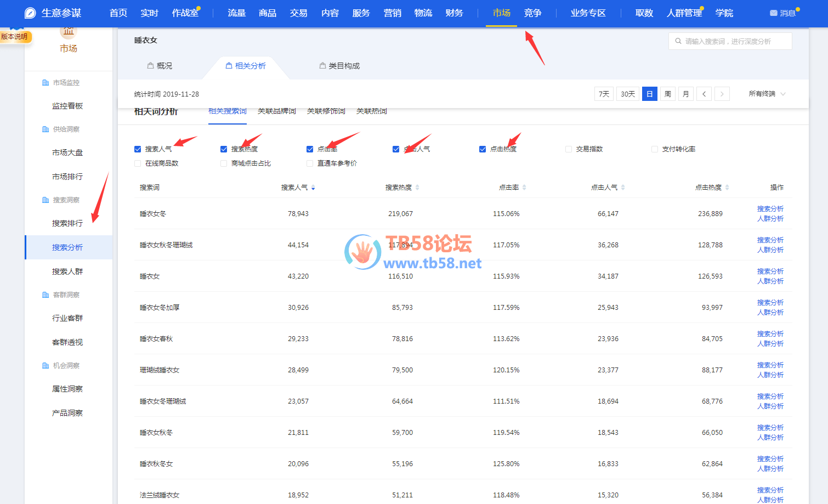
Task: Open 搜索分析 link for 睡衣女冬
Action: point(770,209)
